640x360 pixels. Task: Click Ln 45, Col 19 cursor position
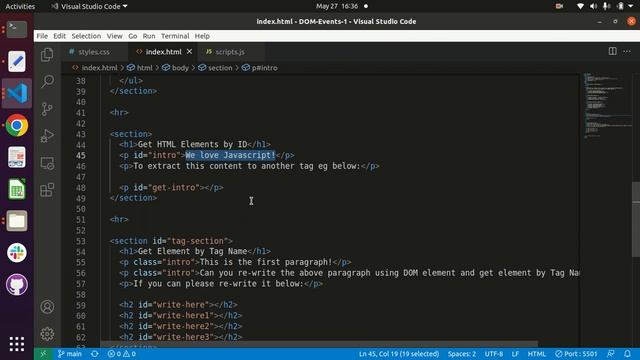point(399,354)
